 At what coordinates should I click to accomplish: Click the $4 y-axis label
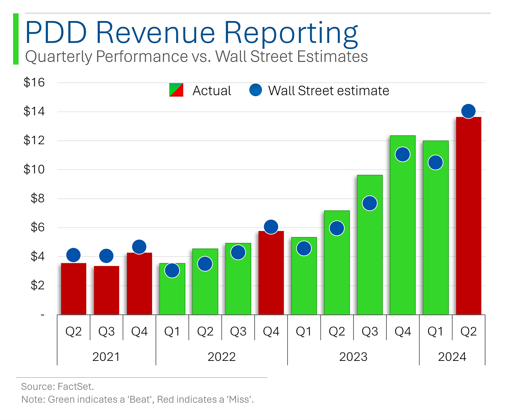point(38,257)
